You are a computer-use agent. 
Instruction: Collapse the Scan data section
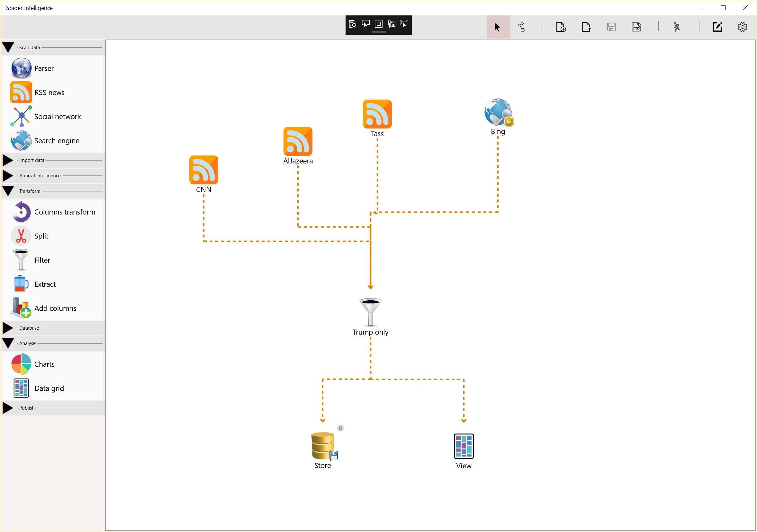pyautogui.click(x=8, y=47)
